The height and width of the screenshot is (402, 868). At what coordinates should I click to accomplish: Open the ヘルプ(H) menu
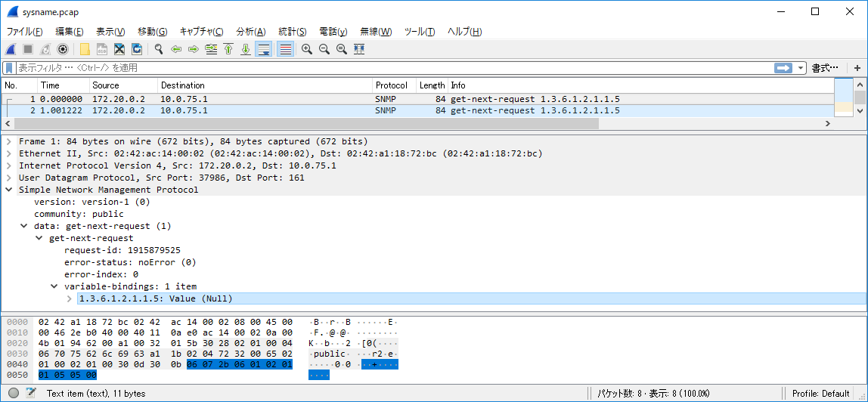[x=464, y=32]
